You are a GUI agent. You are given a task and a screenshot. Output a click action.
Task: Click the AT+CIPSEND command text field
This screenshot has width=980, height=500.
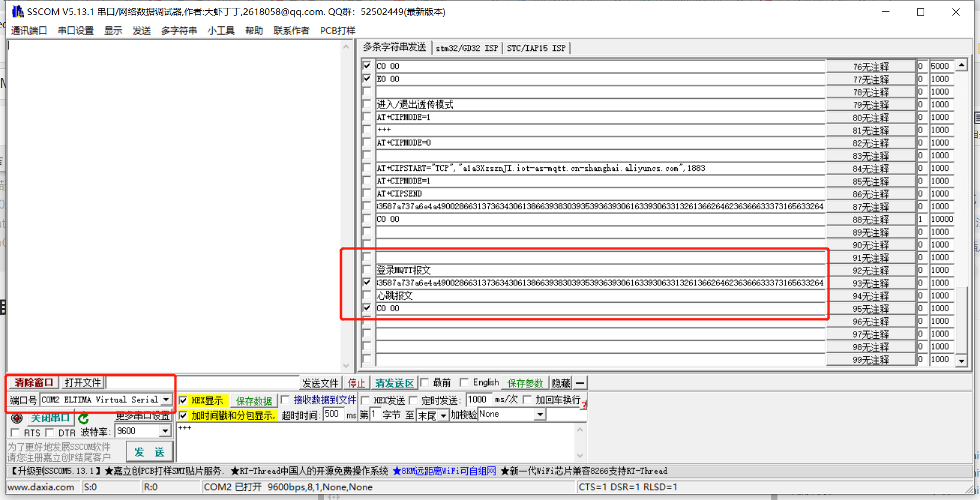pyautogui.click(x=600, y=194)
